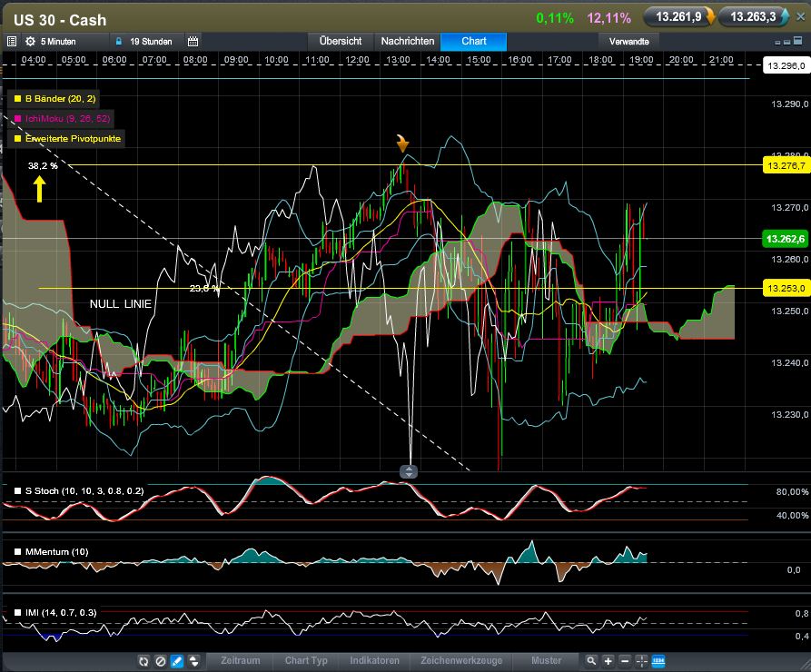Toggle the crosshair cursor icon

(641, 660)
